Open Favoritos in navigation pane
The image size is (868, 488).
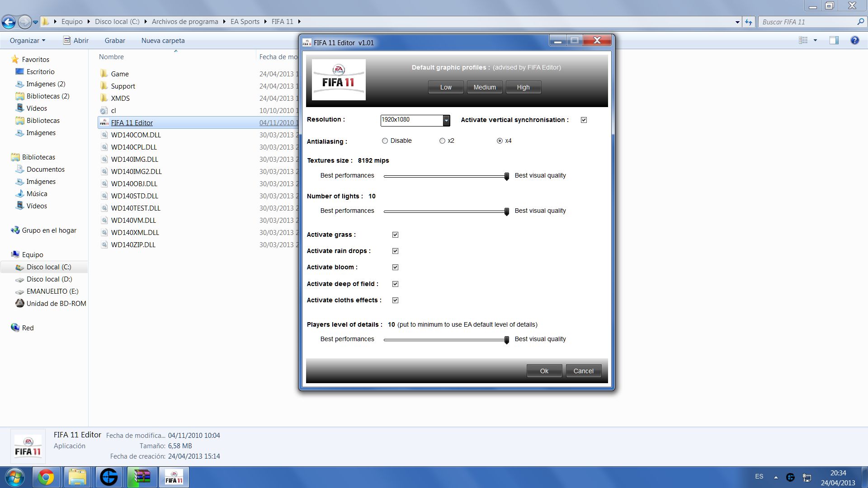click(35, 59)
